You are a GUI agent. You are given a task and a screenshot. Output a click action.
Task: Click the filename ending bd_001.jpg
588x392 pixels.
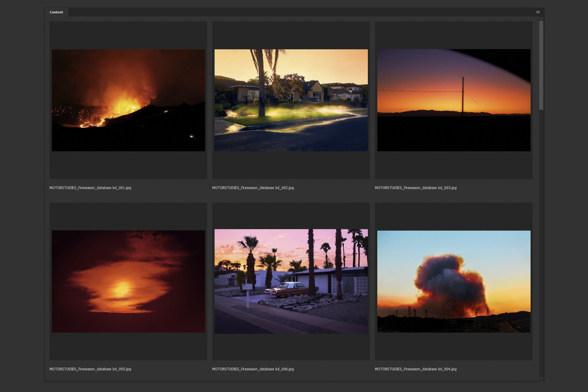(x=90, y=188)
